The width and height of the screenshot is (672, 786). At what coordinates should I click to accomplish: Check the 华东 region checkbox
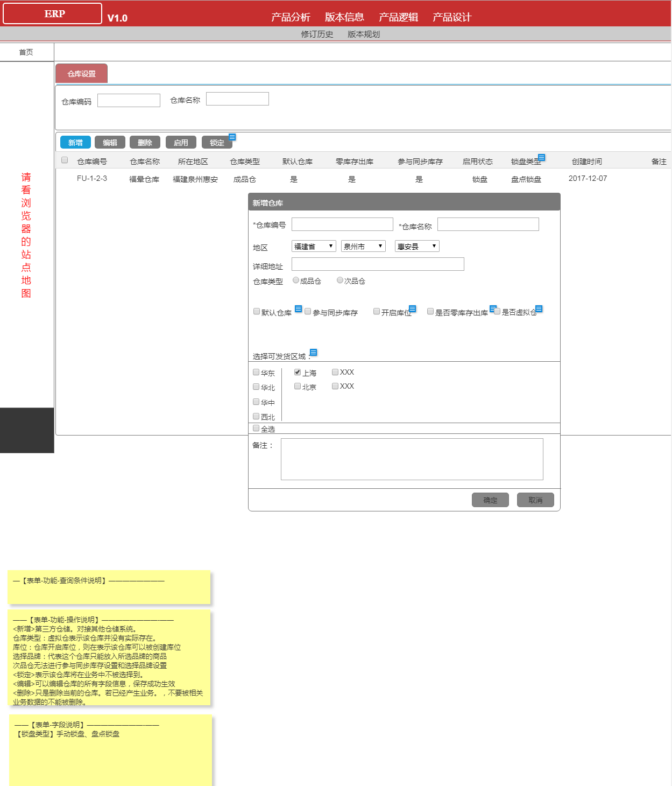click(x=256, y=372)
